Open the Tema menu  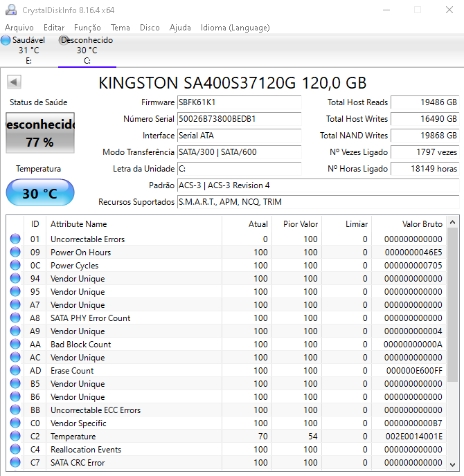pyautogui.click(x=121, y=28)
